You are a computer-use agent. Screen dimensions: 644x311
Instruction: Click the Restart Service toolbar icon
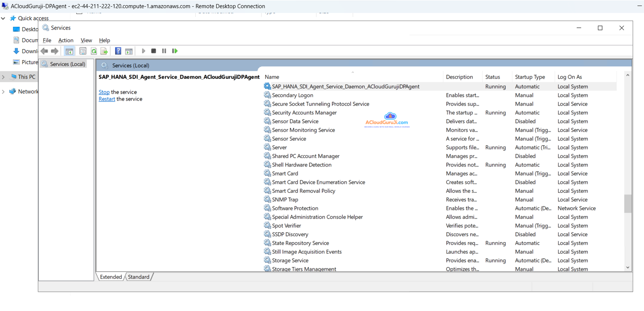(x=175, y=51)
